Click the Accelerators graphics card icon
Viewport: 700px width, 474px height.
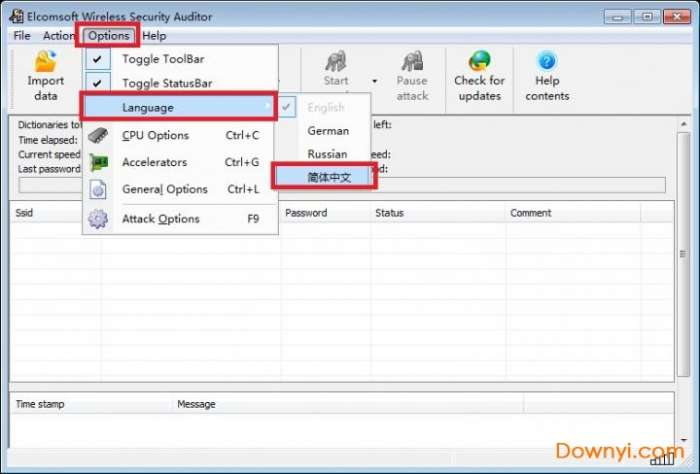click(x=98, y=162)
